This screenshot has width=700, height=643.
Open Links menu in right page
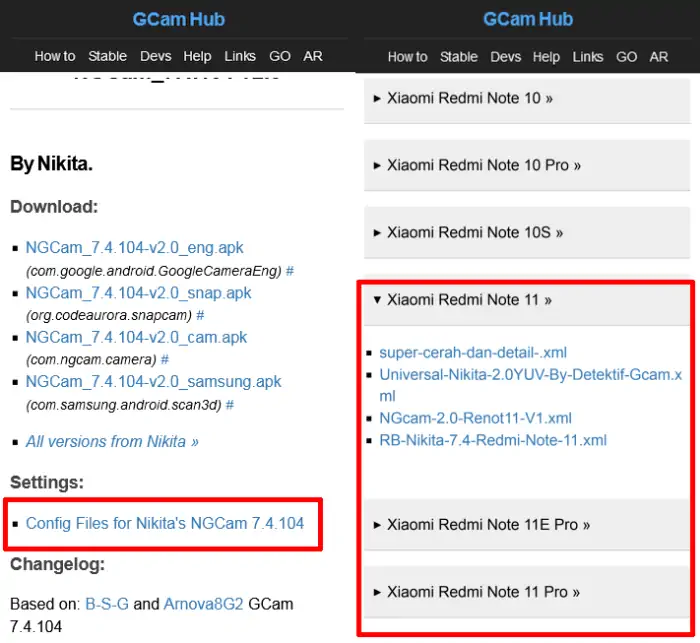[x=588, y=57]
